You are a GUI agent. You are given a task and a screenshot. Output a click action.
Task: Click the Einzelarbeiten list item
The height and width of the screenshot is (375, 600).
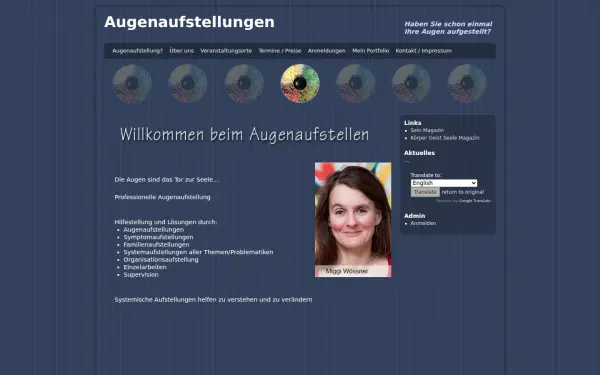[145, 267]
